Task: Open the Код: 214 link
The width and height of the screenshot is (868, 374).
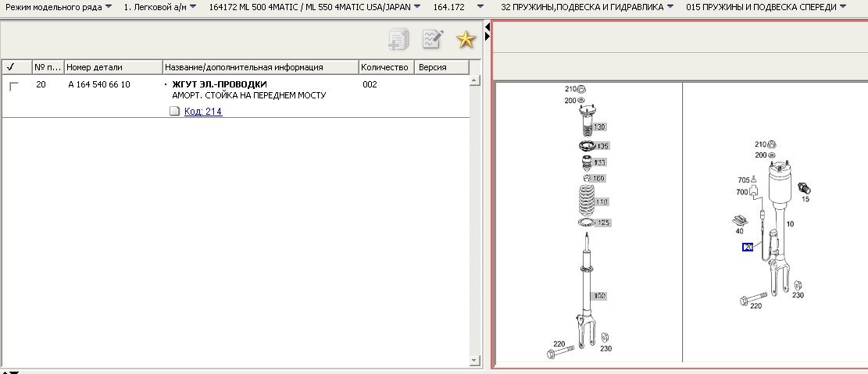Action: click(203, 112)
